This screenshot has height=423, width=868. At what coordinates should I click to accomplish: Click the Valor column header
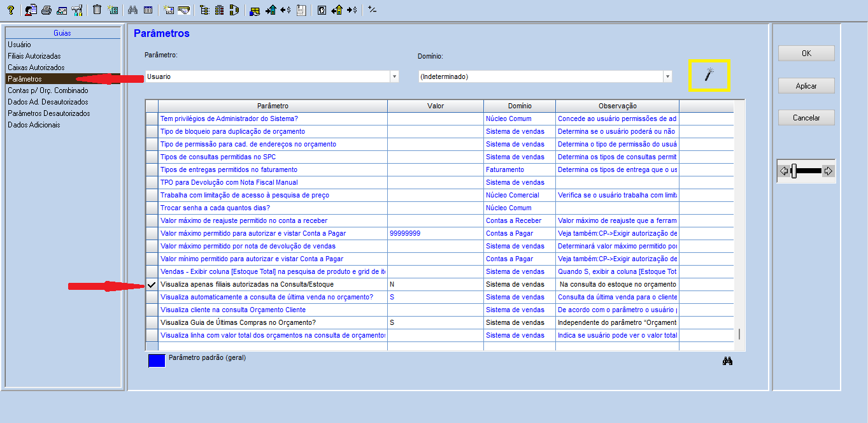coord(435,106)
